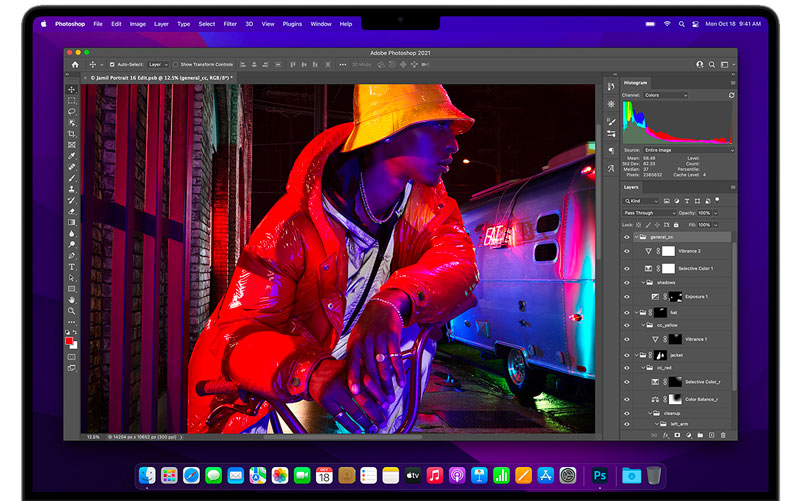
Task: Open the Source Entire Image dropdown
Action: coord(688,151)
